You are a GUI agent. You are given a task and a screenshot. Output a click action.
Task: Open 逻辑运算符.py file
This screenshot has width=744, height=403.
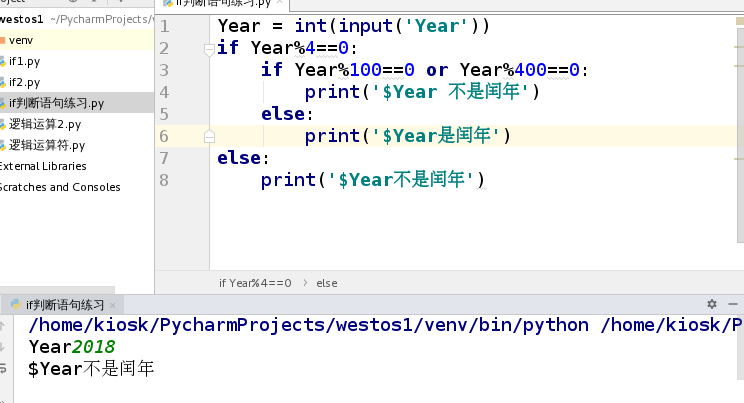click(47, 145)
